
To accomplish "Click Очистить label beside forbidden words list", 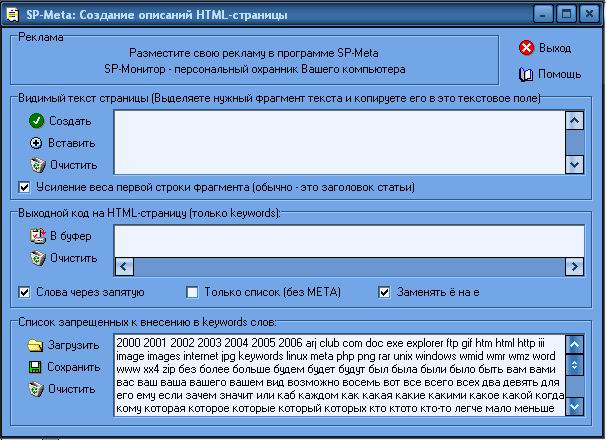I will (x=71, y=389).
